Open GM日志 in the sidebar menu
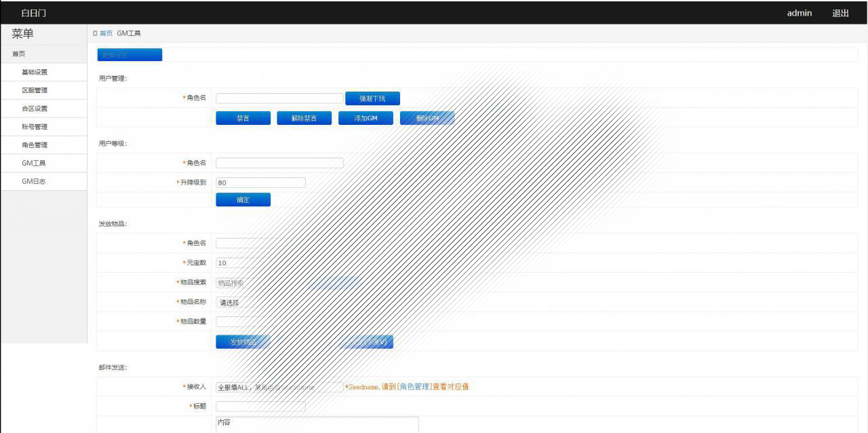This screenshot has width=868, height=433. pyautogui.click(x=43, y=182)
